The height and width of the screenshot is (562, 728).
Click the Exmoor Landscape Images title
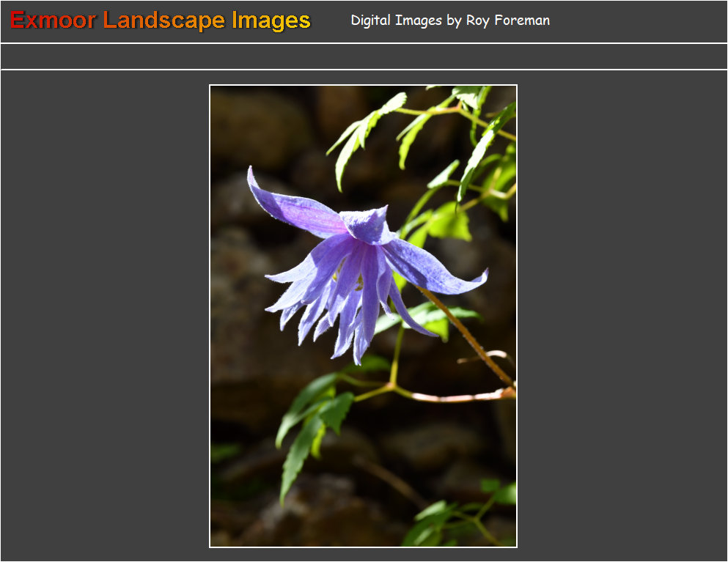pyautogui.click(x=161, y=21)
